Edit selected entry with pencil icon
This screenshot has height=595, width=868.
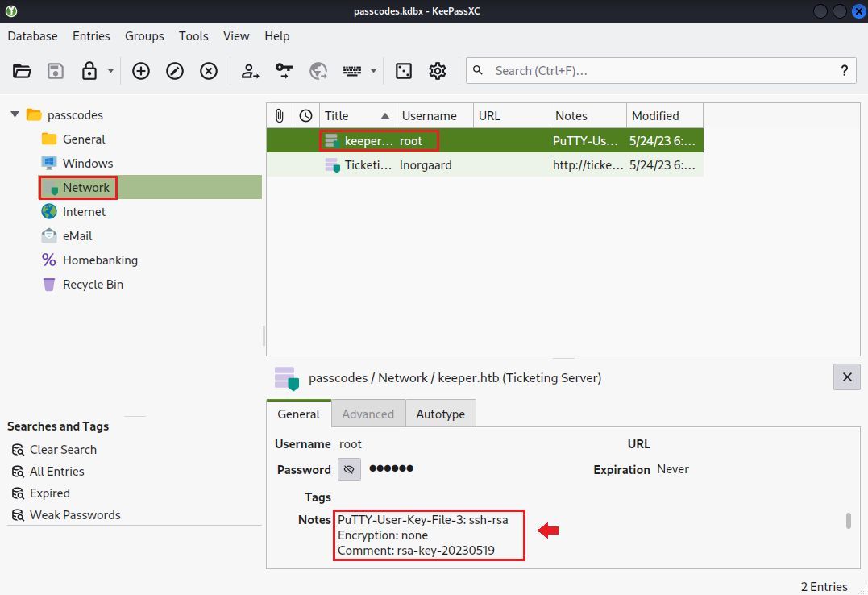pos(175,71)
